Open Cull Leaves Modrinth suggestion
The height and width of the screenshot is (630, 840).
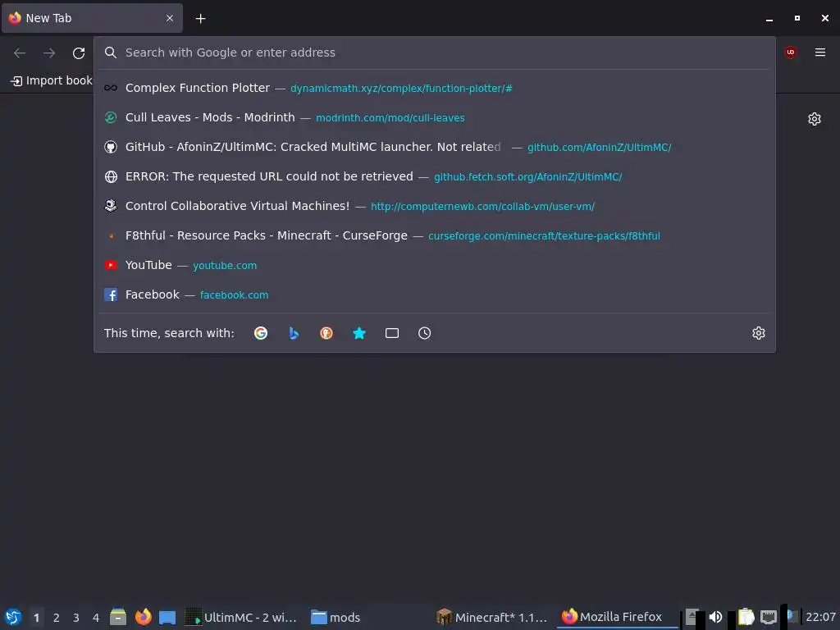tap(435, 117)
